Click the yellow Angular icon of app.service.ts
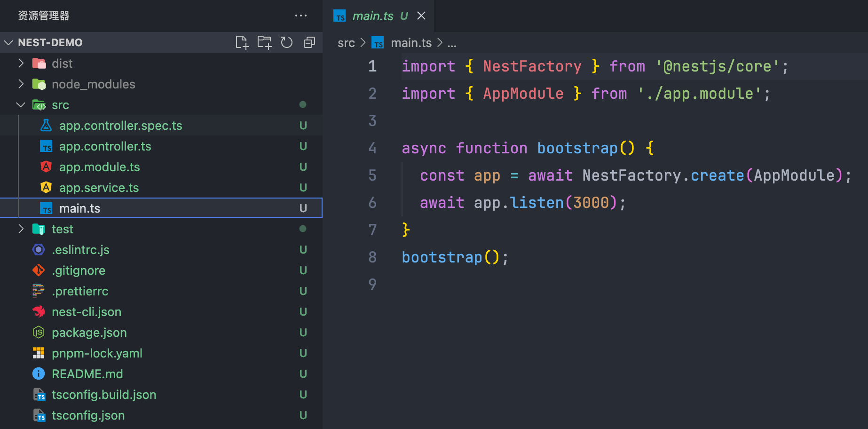868x429 pixels. 46,187
